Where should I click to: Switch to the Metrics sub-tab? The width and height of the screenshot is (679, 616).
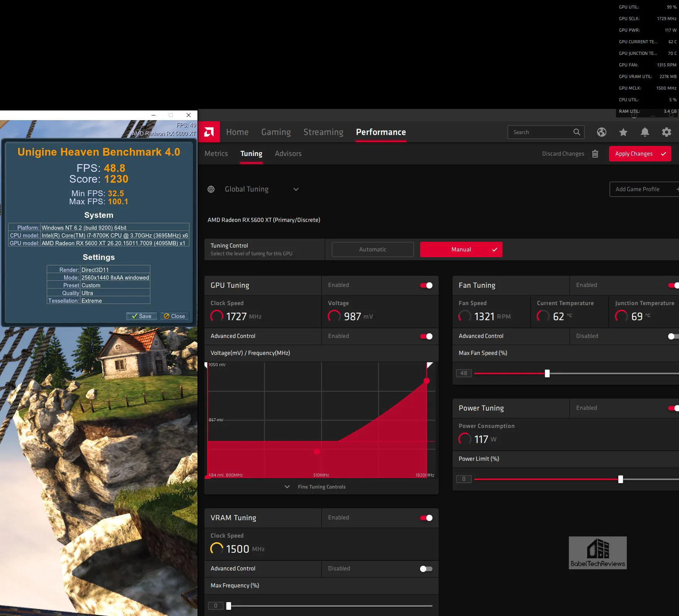point(216,154)
